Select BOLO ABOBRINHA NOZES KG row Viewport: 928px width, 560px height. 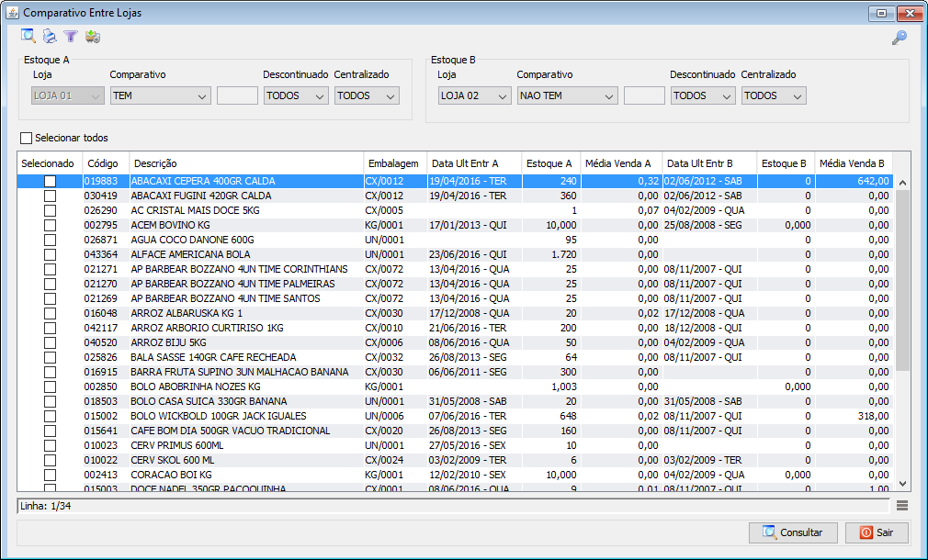[455, 386]
